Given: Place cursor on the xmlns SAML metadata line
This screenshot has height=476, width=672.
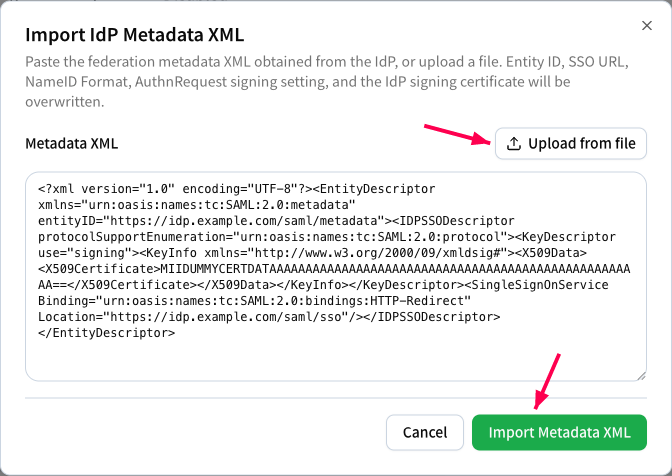Looking at the screenshot, I should [x=197, y=205].
